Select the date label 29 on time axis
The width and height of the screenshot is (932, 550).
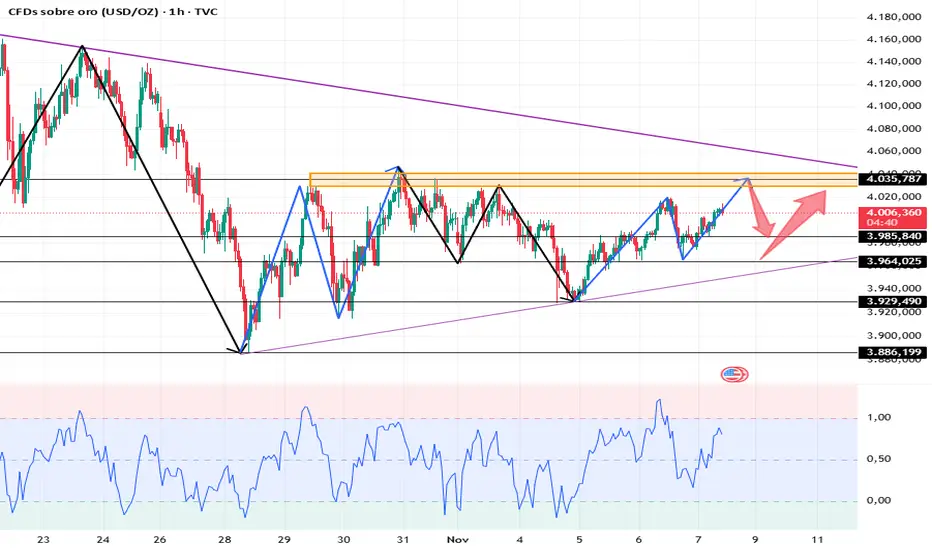point(284,540)
